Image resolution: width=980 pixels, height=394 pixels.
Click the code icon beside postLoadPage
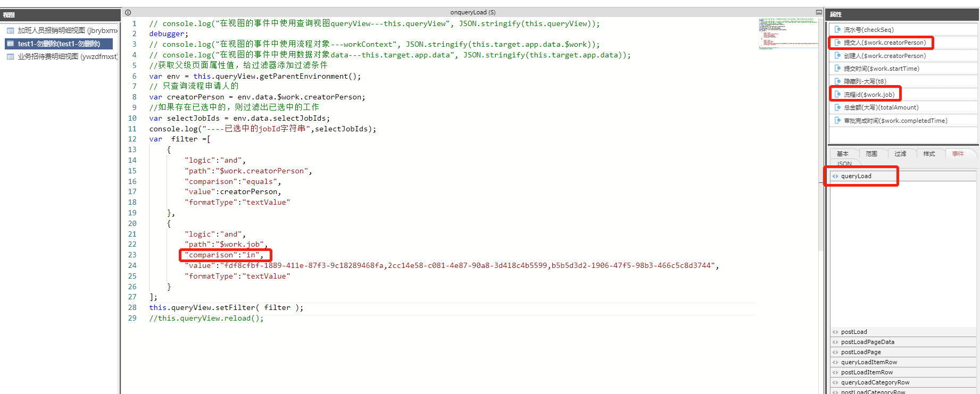(835, 353)
